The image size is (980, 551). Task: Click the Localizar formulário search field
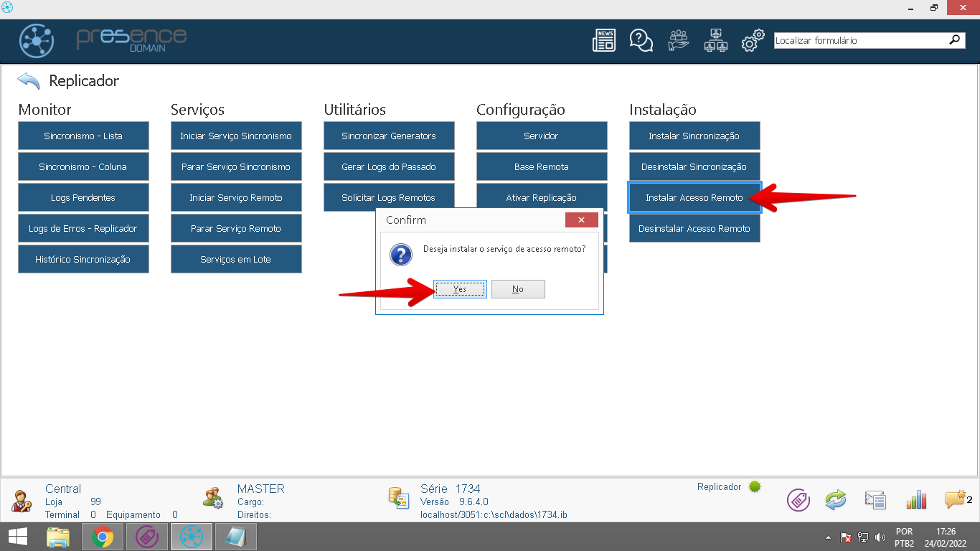tap(861, 40)
